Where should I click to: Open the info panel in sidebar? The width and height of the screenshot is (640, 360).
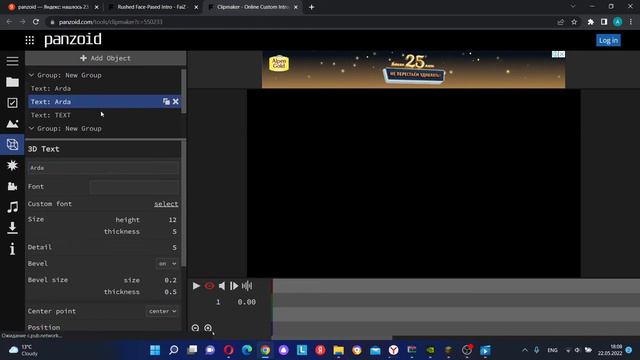[12, 249]
